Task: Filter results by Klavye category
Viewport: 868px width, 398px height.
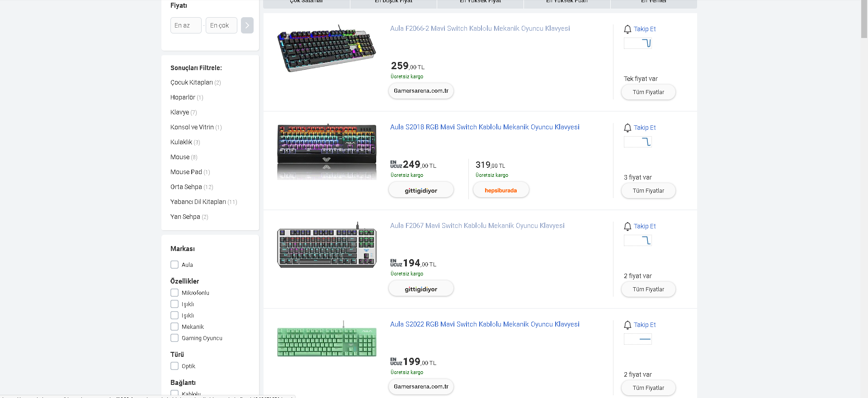Action: (x=184, y=112)
